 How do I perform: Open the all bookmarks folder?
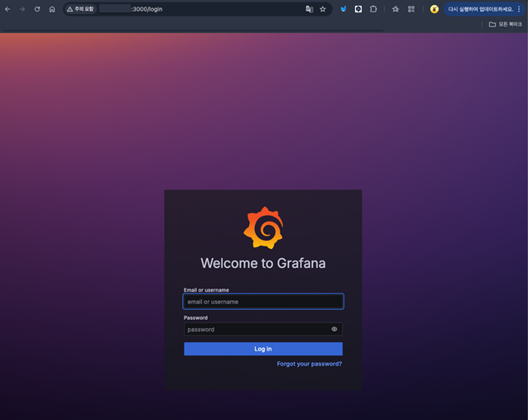pos(505,24)
